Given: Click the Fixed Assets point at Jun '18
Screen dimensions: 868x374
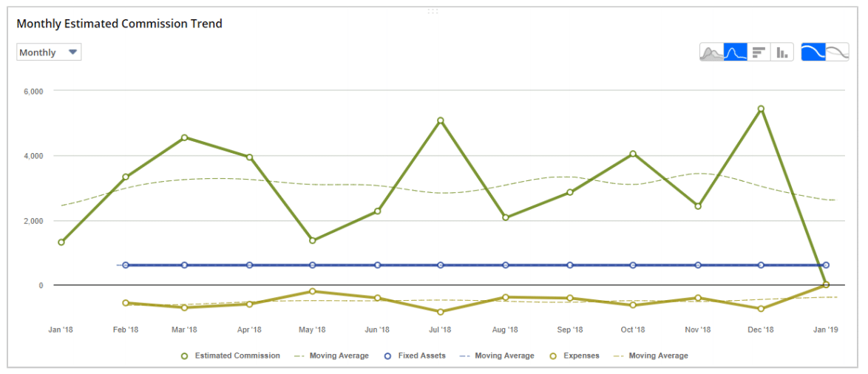Looking at the screenshot, I should 378,265.
